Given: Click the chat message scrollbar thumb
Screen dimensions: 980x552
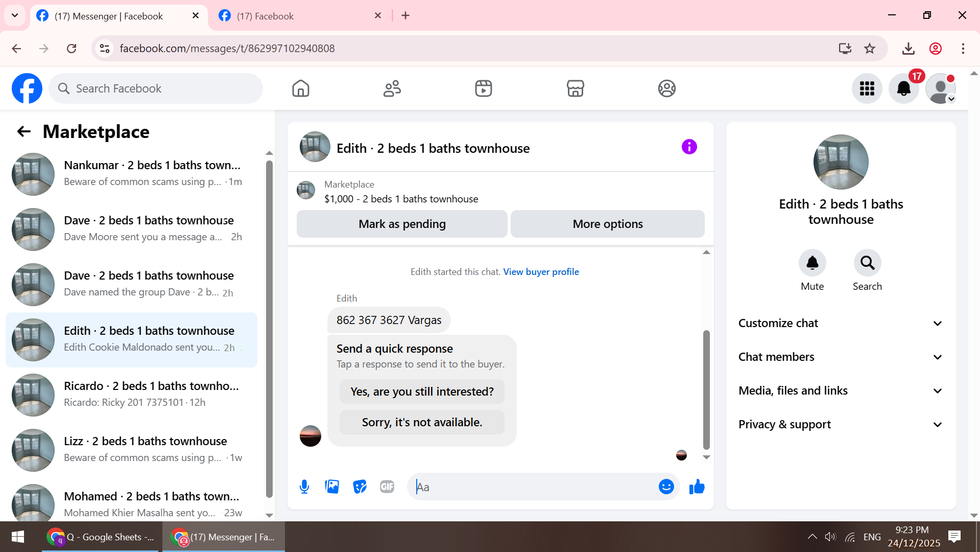Looking at the screenshot, I should point(706,389).
